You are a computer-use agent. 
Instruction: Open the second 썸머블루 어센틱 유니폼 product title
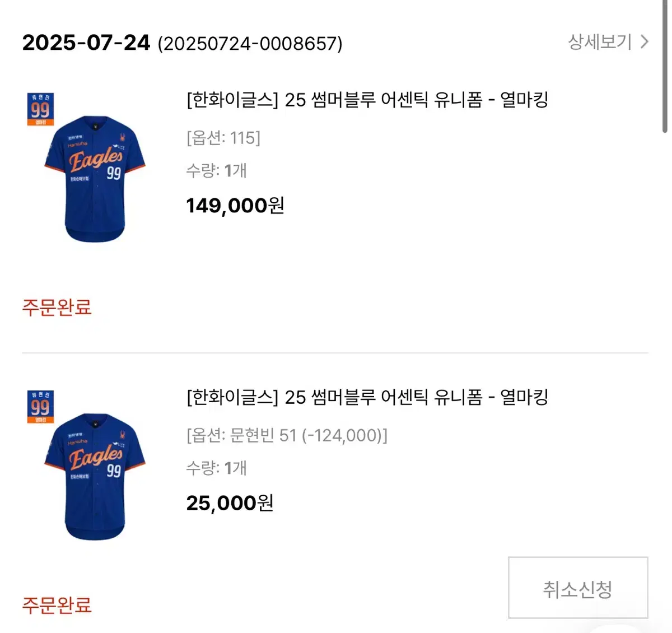click(x=367, y=398)
